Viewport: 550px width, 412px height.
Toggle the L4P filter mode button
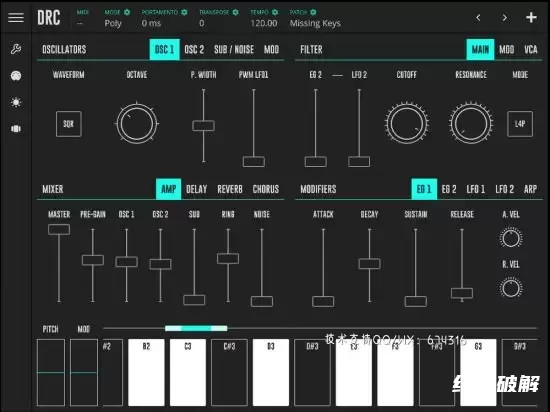tap(520, 124)
